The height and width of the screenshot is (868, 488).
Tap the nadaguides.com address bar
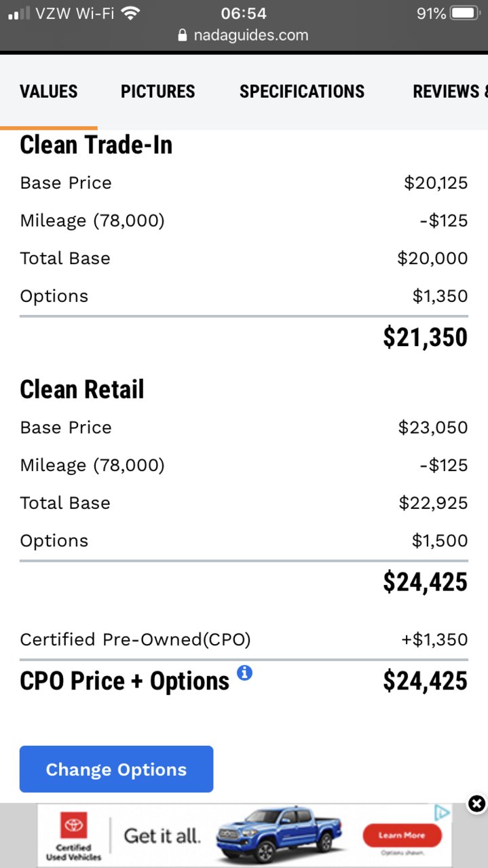(244, 36)
